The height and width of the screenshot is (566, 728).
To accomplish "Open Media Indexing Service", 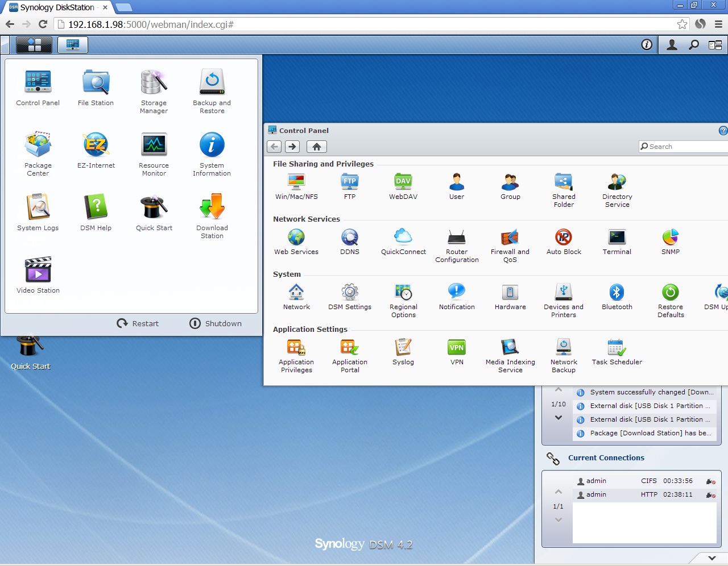I will coord(510,356).
